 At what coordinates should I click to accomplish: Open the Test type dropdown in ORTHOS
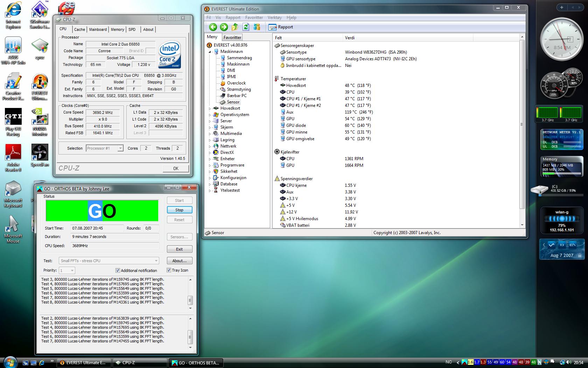(x=109, y=261)
